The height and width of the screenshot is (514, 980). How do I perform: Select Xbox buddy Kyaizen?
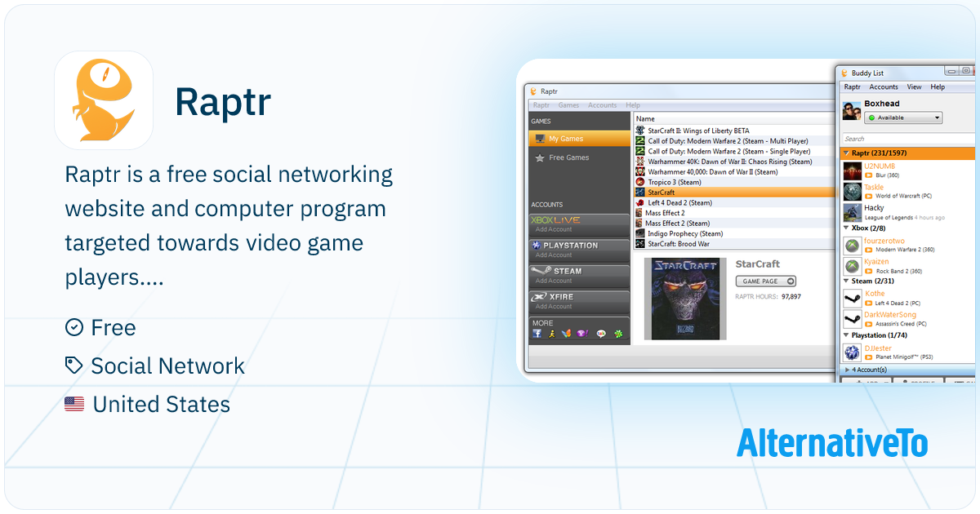(x=907, y=266)
